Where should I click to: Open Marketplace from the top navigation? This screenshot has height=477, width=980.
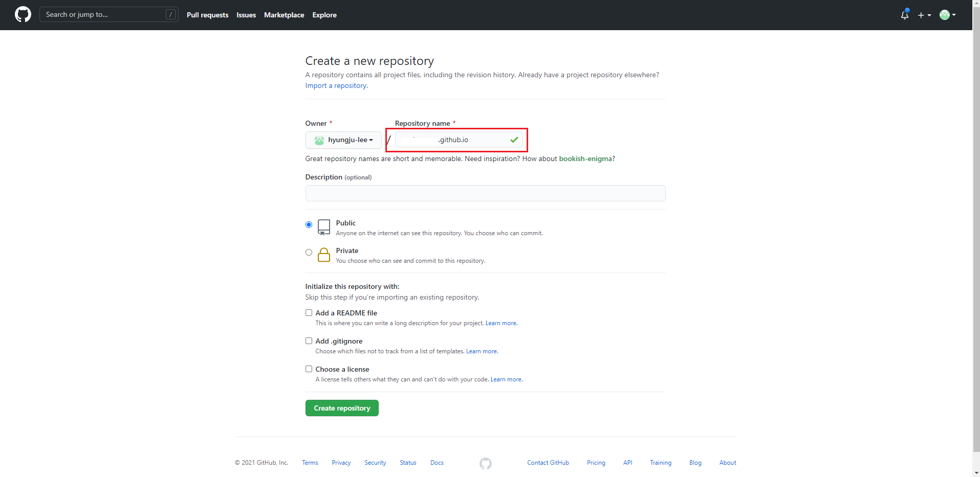(284, 15)
